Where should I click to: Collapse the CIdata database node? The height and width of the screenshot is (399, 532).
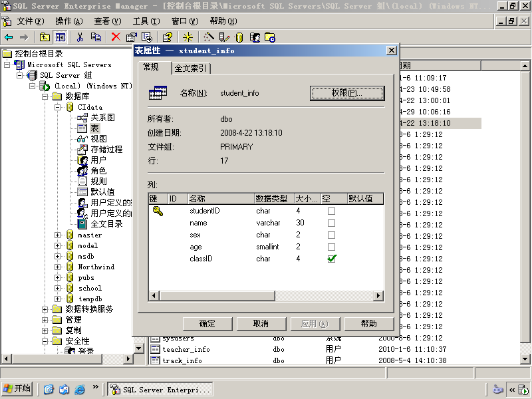pyautogui.click(x=58, y=107)
